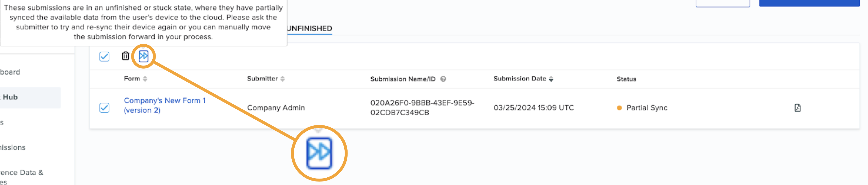Click the enlarged fast-forward icon callout
The width and height of the screenshot is (868, 185).
319,153
